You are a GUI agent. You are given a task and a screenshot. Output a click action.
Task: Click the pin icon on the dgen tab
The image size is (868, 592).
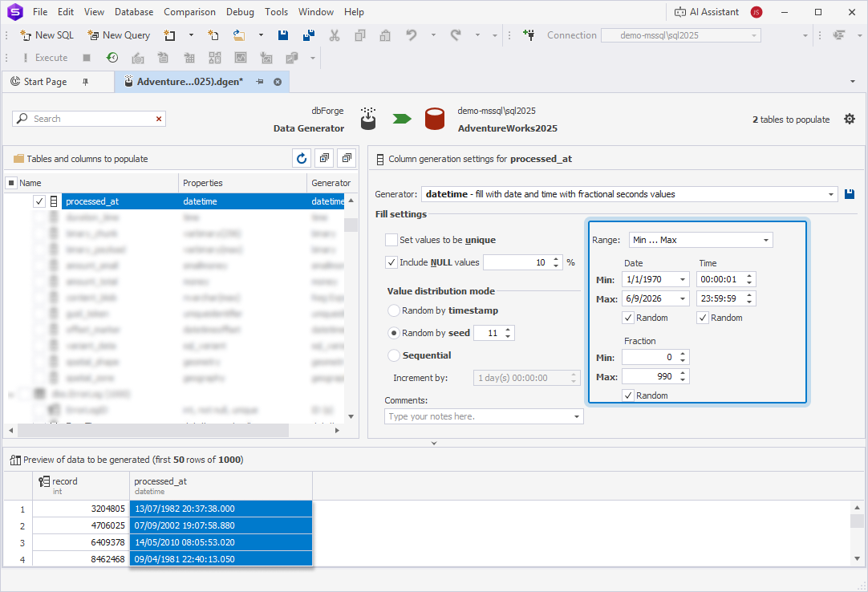click(x=260, y=81)
